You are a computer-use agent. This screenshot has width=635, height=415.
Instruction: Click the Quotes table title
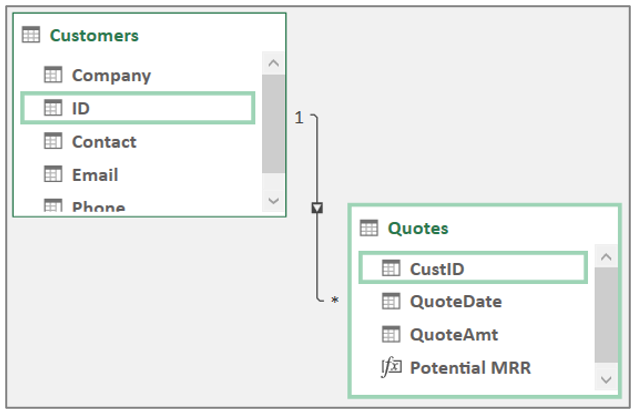(x=418, y=228)
